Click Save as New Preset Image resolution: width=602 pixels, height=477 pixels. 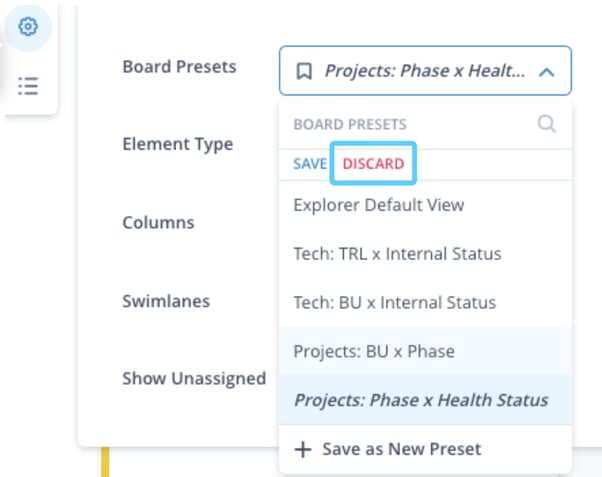coord(401,449)
